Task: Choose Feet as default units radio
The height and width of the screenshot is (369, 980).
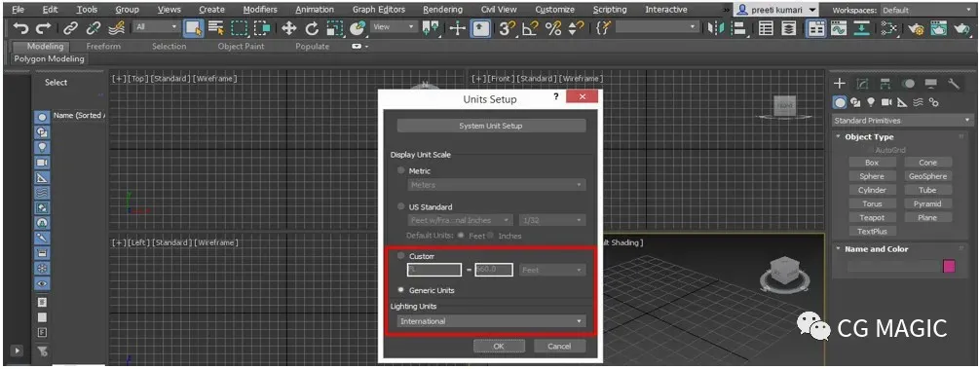Action: click(x=461, y=236)
